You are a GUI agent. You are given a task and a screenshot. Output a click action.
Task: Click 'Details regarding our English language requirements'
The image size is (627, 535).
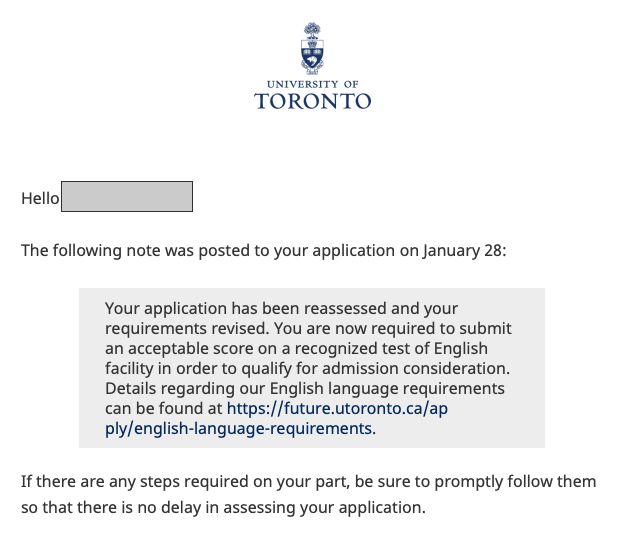pyautogui.click(x=305, y=388)
